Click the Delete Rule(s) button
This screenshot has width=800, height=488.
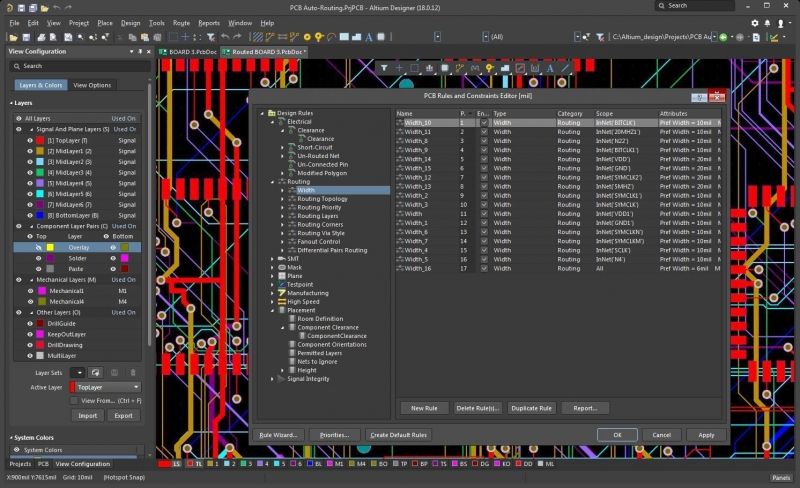[x=478, y=408]
